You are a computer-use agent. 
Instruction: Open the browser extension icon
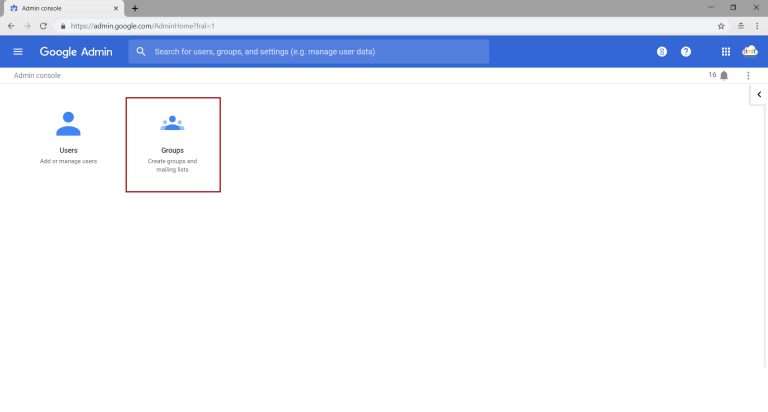point(741,26)
